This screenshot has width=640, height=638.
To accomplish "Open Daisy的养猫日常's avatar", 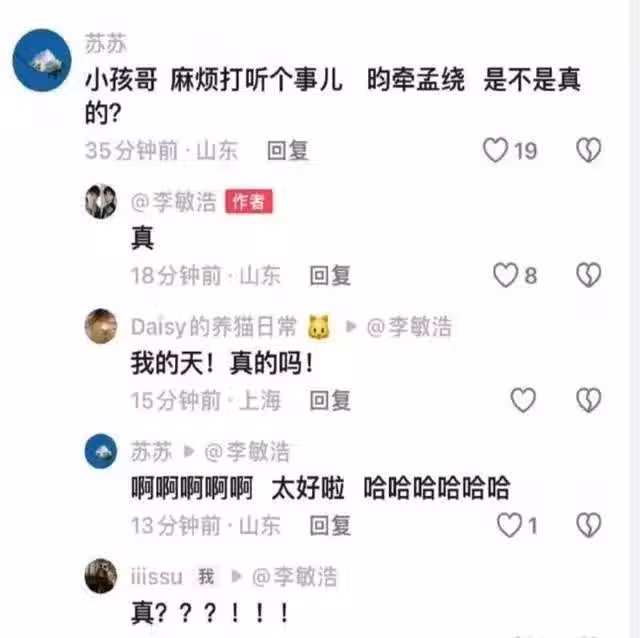I will (101, 326).
